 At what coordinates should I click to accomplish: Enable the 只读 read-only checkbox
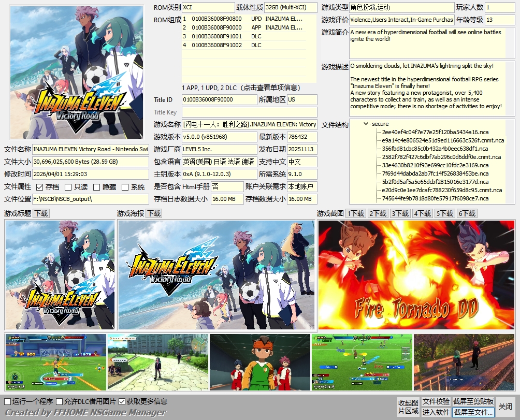tap(69, 187)
